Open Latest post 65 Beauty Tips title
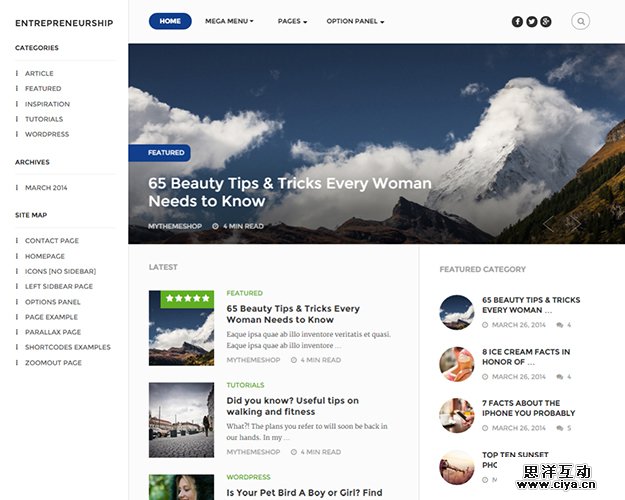The image size is (625, 500). pos(293,314)
